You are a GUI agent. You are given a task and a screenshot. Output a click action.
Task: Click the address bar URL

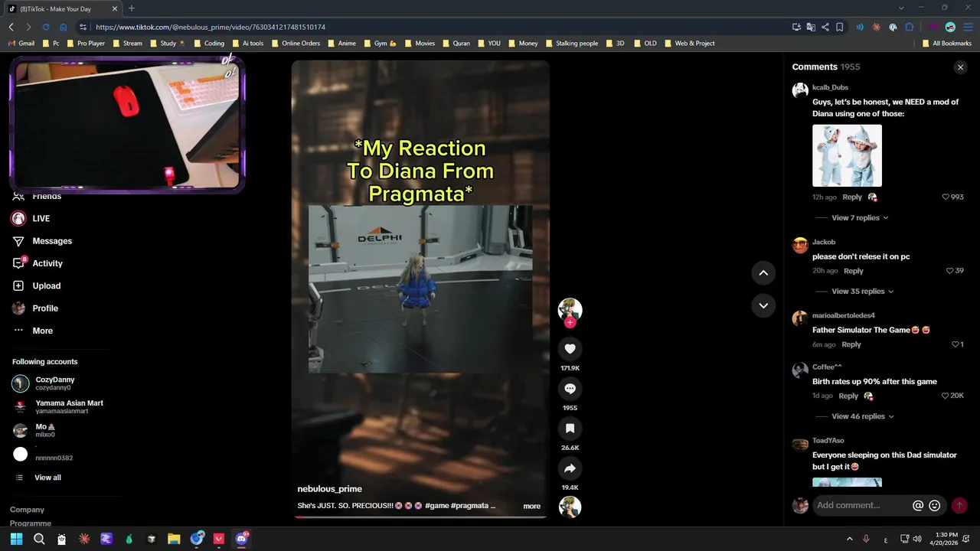(x=211, y=27)
